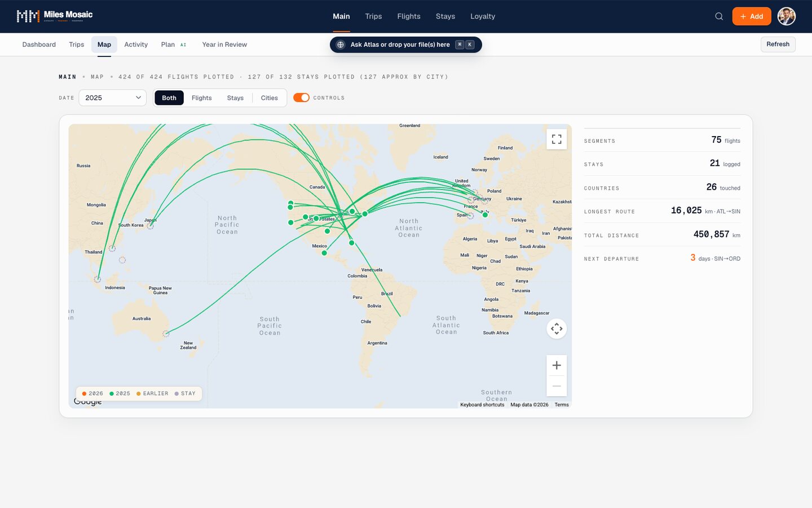Select the Map sub-tab
The image size is (812, 508).
[104, 45]
